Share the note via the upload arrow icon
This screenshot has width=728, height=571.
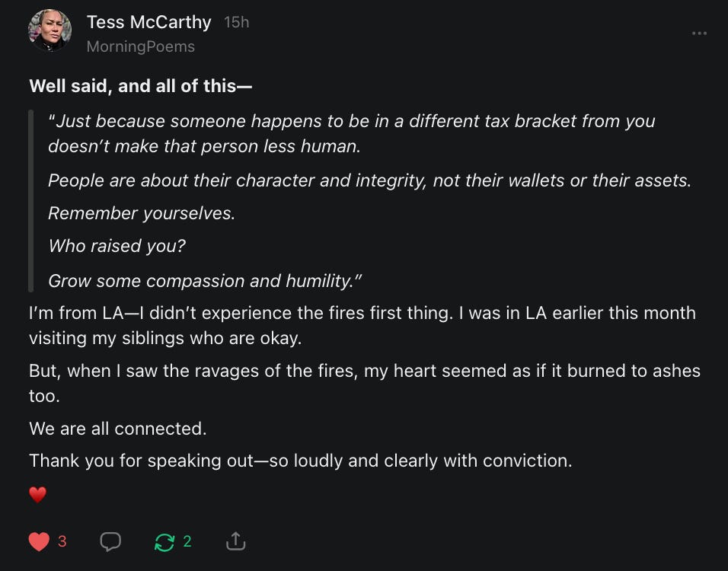pos(236,541)
